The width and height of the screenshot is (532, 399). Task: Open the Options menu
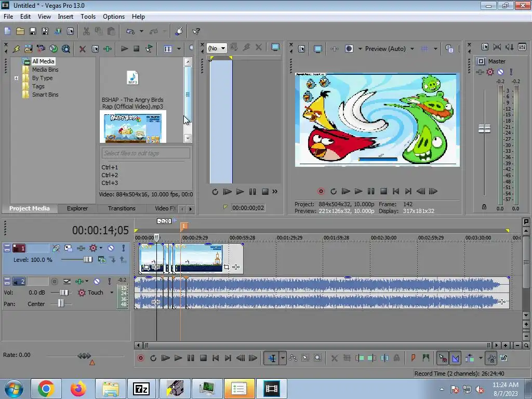click(x=114, y=16)
